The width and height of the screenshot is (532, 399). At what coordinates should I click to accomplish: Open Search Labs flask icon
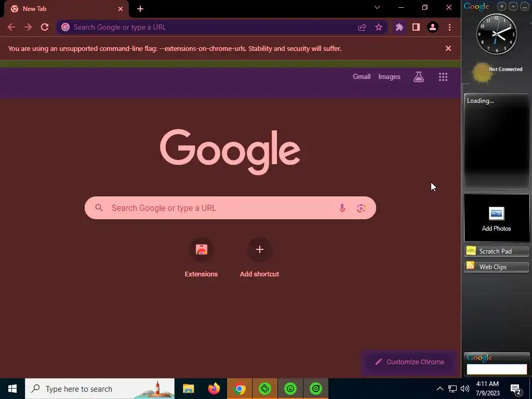(x=419, y=77)
